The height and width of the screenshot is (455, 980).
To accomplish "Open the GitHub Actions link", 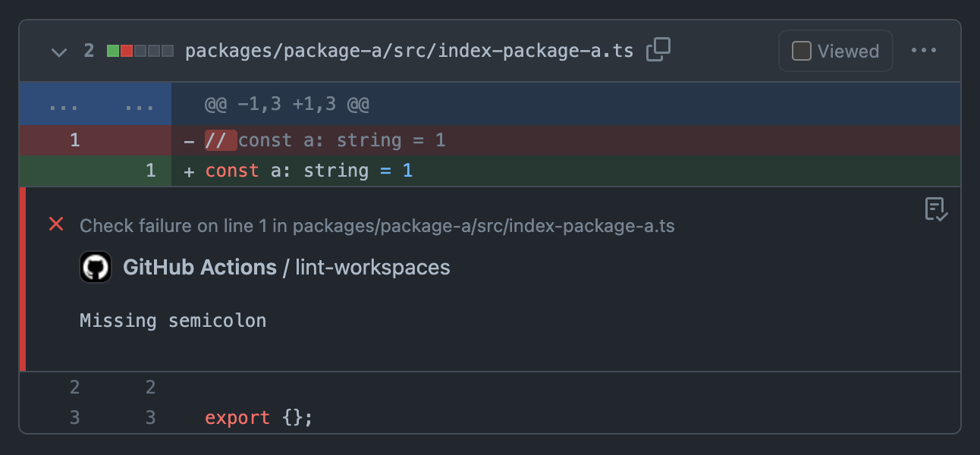I will coord(199,267).
